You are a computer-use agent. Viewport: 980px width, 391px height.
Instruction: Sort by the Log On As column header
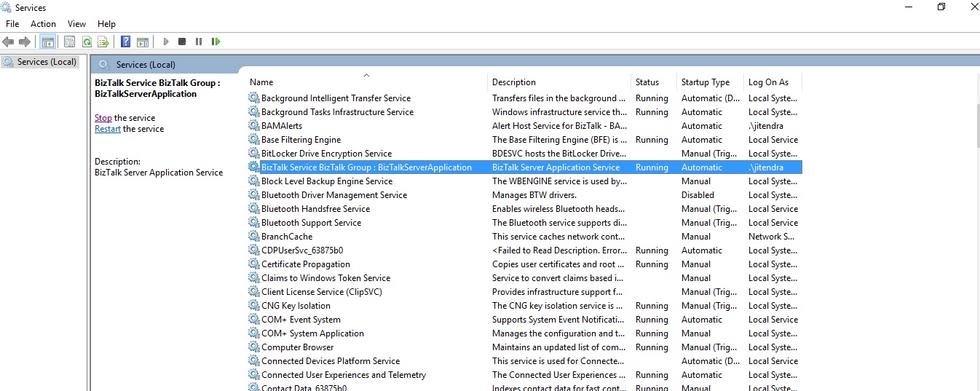[x=772, y=82]
